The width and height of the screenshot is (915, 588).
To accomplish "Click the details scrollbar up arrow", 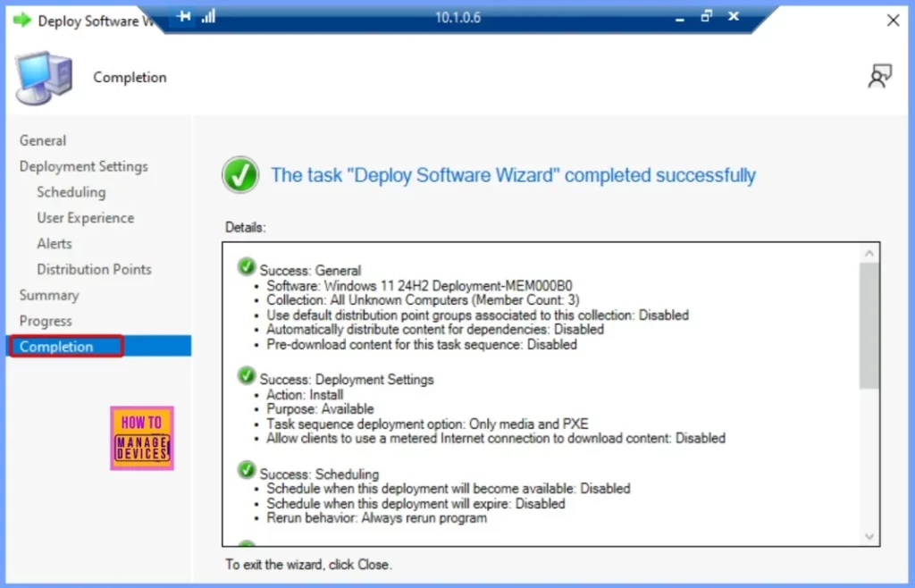I will click(x=869, y=253).
